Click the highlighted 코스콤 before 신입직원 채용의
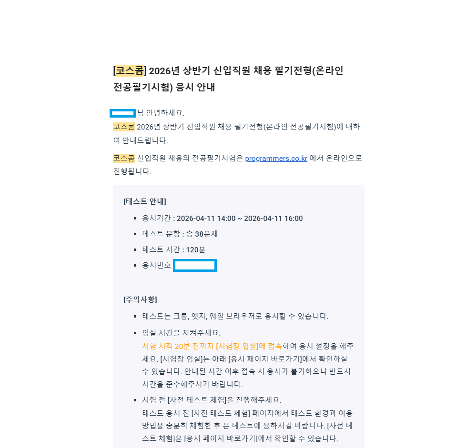476x448 pixels. pyautogui.click(x=124, y=158)
